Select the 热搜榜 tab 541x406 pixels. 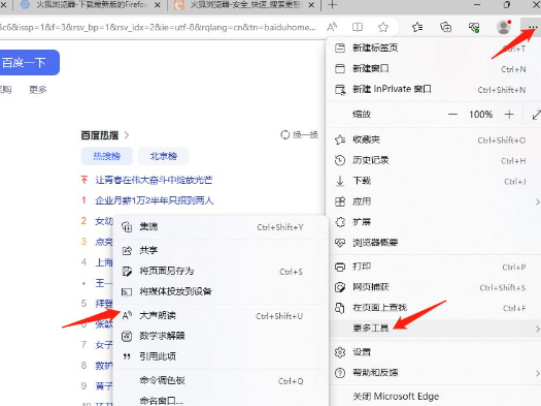point(107,156)
